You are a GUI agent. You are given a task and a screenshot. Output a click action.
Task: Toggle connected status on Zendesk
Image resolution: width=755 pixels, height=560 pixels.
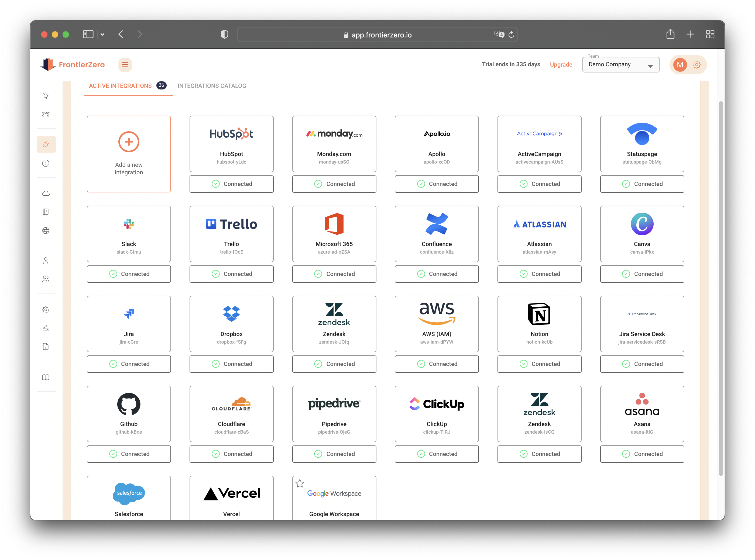(334, 364)
